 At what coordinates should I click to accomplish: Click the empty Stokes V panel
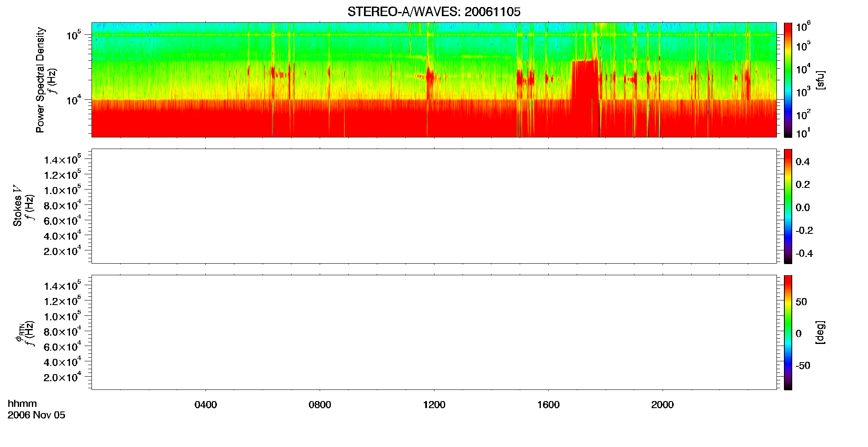(x=434, y=206)
